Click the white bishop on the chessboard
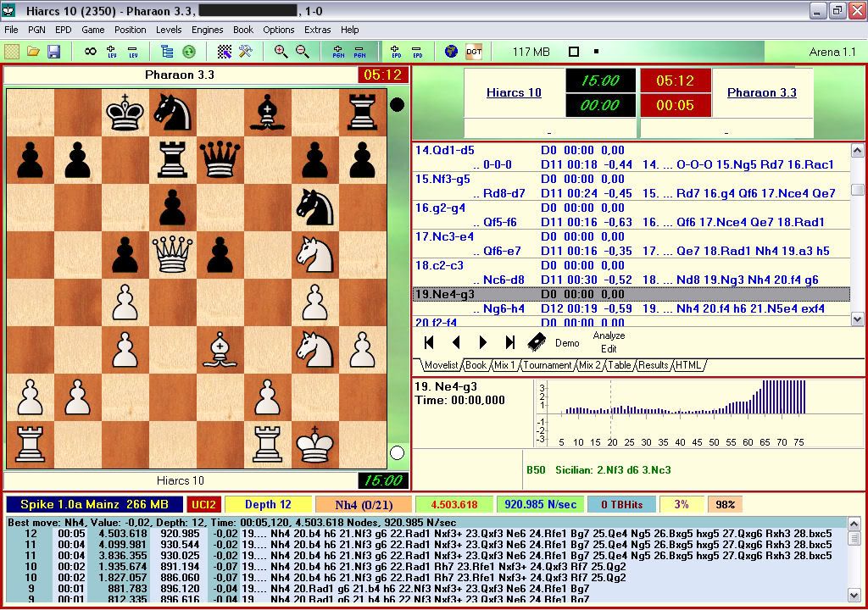 coord(220,349)
